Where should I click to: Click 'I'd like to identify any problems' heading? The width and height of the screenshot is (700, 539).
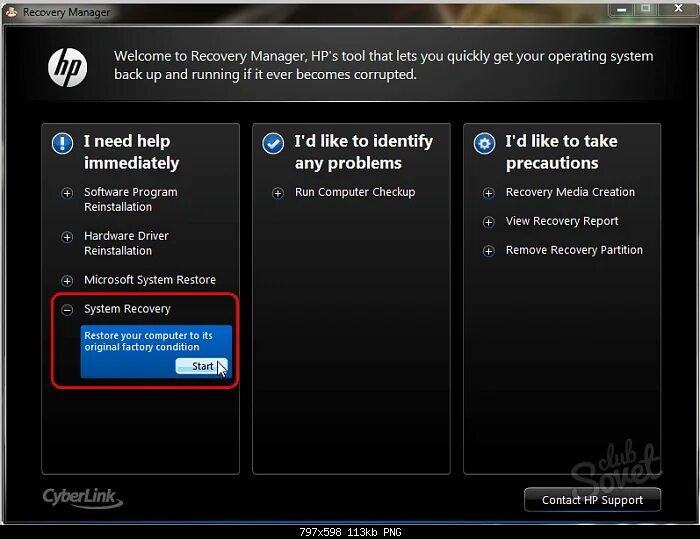pos(364,152)
